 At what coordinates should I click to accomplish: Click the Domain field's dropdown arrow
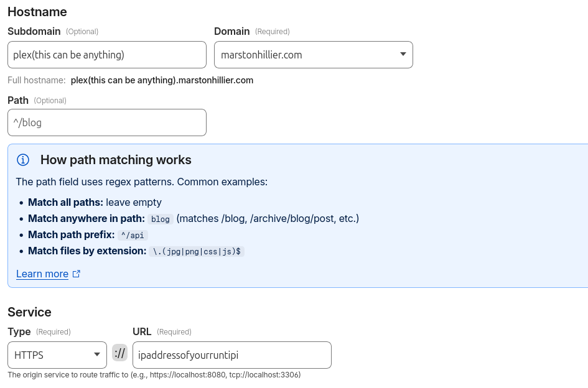point(403,55)
